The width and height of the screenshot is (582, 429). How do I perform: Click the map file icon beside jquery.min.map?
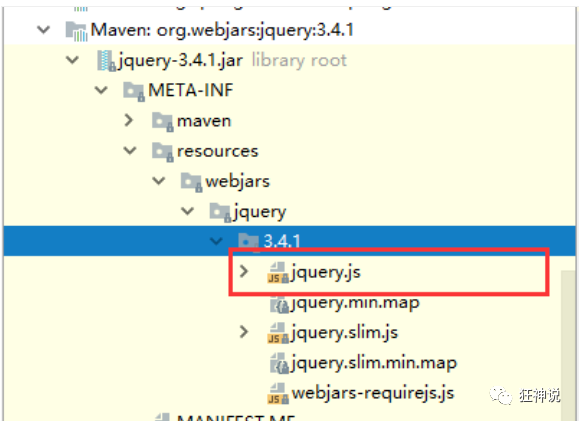[x=279, y=304]
